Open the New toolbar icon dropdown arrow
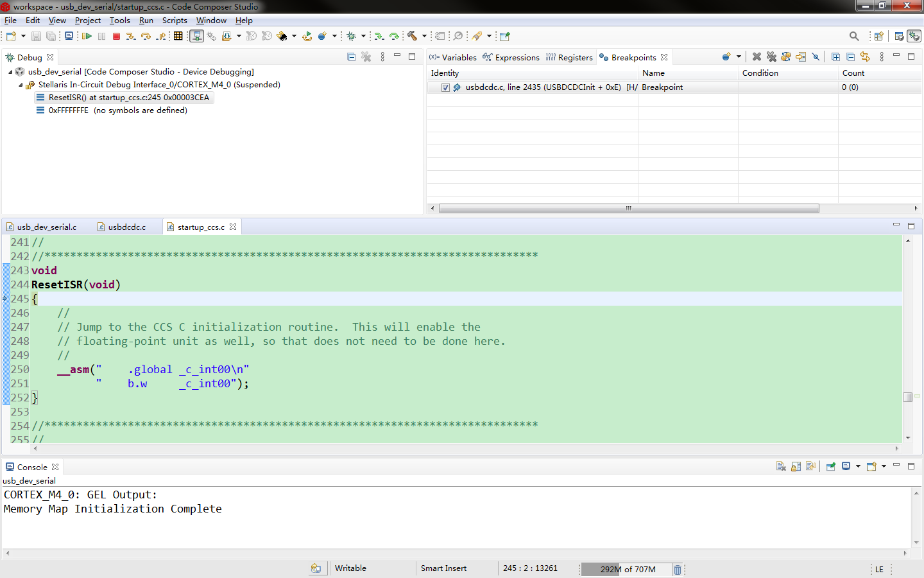Viewport: 924px width, 578px height. 23,37
